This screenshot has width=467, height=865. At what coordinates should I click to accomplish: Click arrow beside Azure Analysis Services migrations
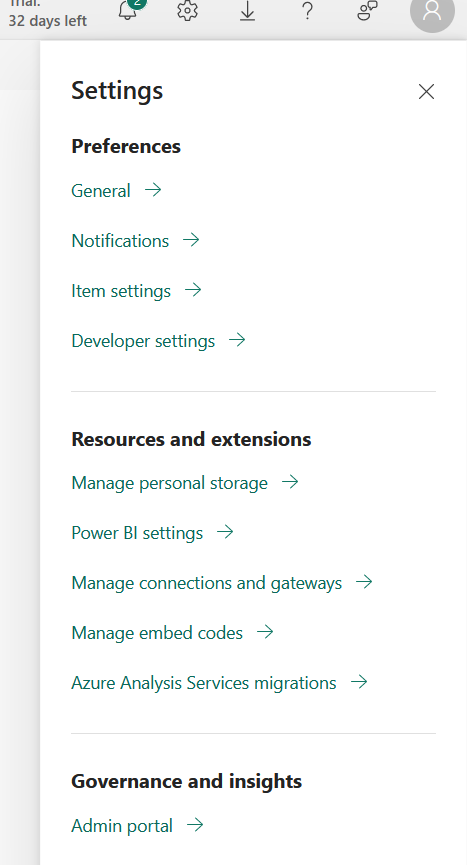tap(359, 682)
